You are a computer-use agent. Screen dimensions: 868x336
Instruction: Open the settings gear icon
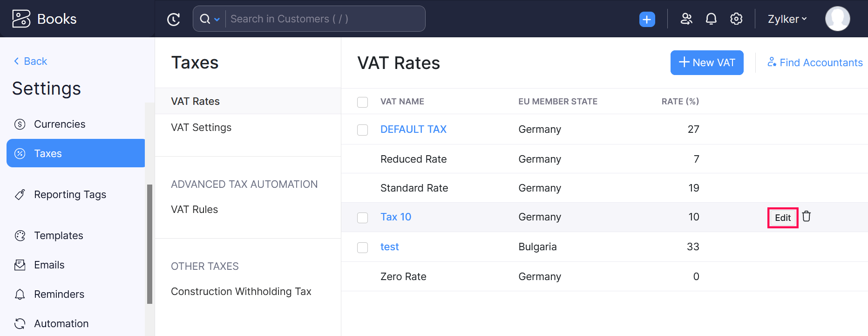tap(736, 19)
